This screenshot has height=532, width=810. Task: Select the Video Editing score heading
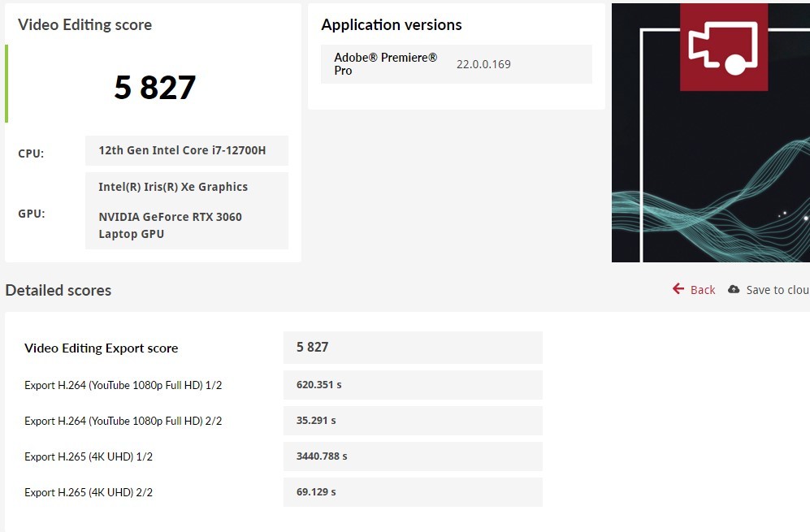click(84, 25)
